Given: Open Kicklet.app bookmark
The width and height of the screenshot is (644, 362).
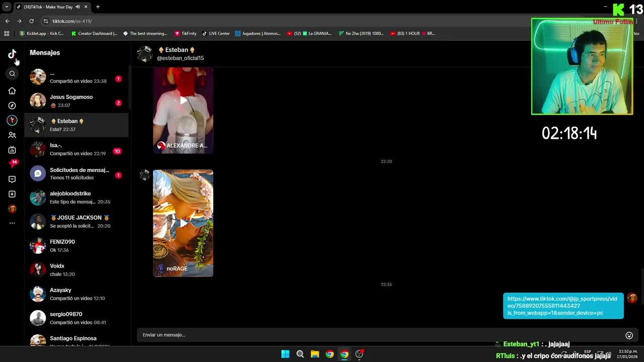Looking at the screenshot, I should 42,34.
